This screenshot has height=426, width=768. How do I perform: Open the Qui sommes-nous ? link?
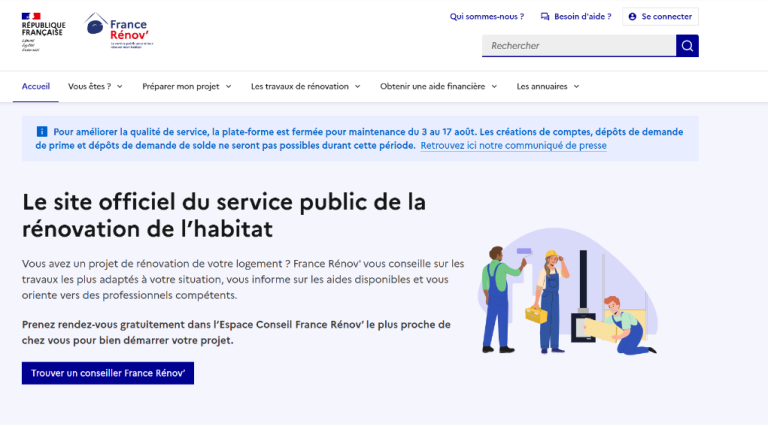(x=487, y=17)
